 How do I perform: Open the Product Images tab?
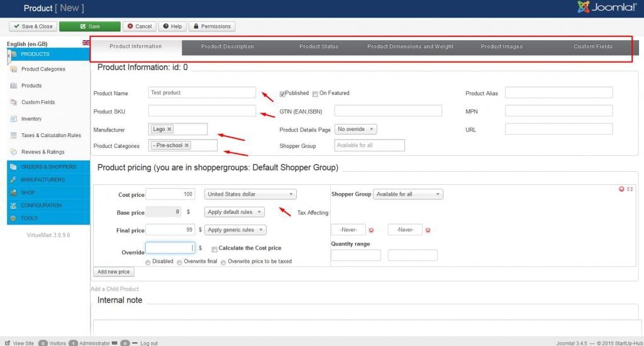click(x=501, y=47)
